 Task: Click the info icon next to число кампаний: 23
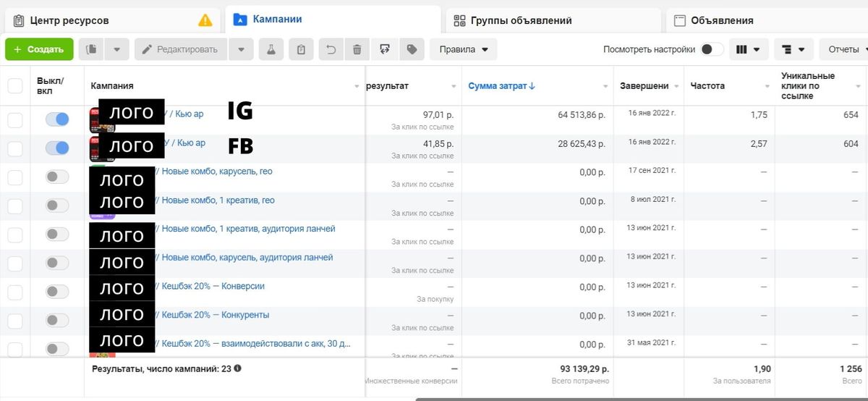(237, 368)
